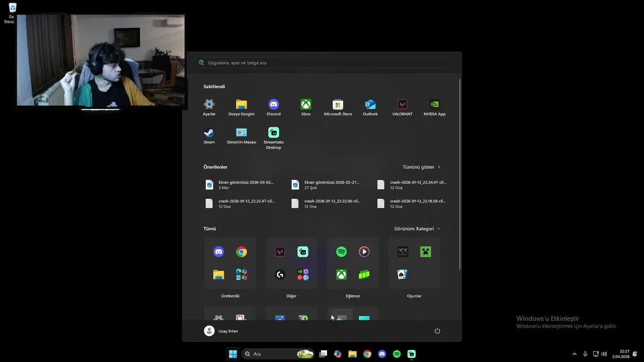
Task: Open Uzay Erten user account menu
Action: pyautogui.click(x=221, y=331)
